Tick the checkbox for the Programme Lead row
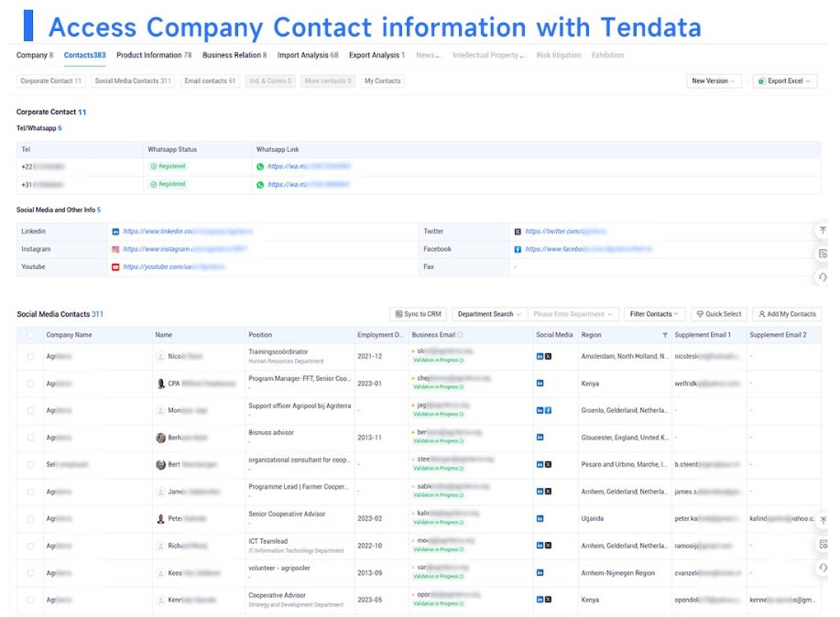The image size is (840, 617). (30, 492)
